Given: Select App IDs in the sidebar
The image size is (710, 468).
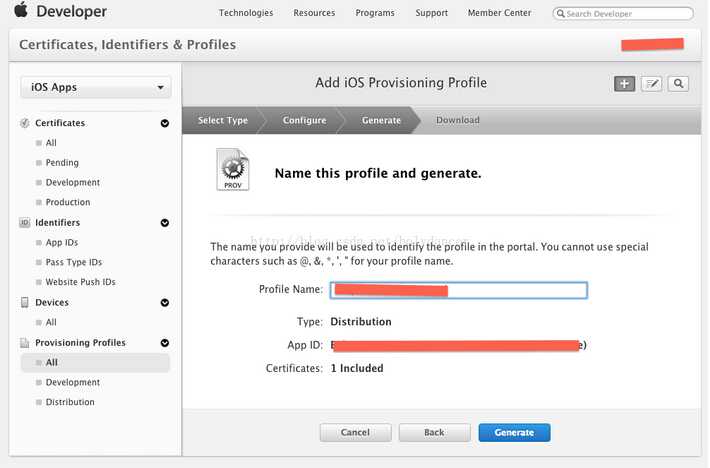Looking at the screenshot, I should pos(62,243).
